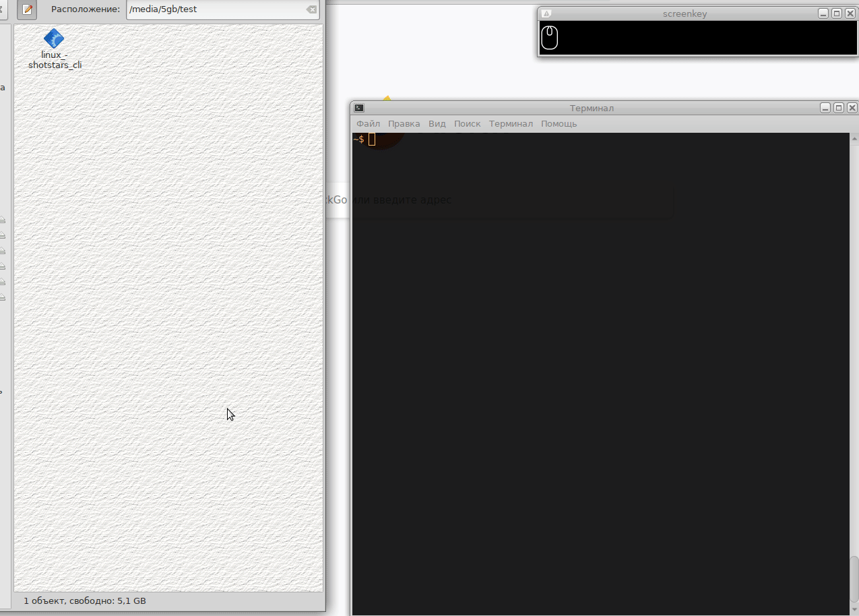The height and width of the screenshot is (616, 859).
Task: Eject the topmost removable drive in the sidebar
Action: point(3,220)
